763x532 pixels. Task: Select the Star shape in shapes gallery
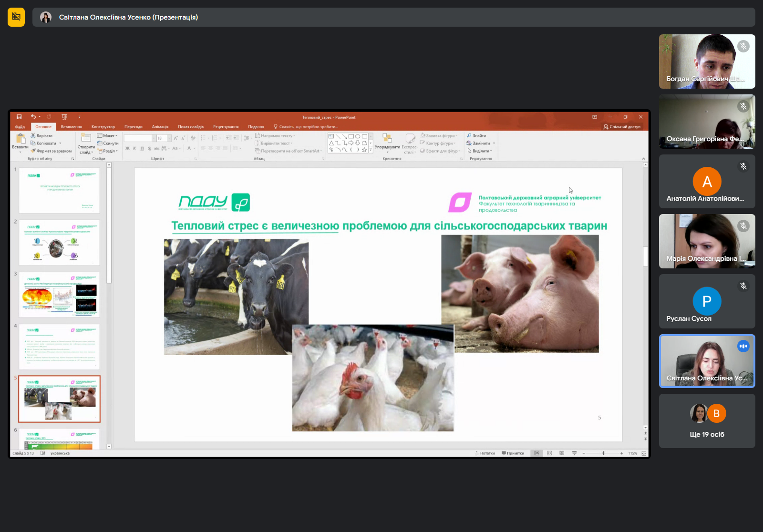point(364,150)
